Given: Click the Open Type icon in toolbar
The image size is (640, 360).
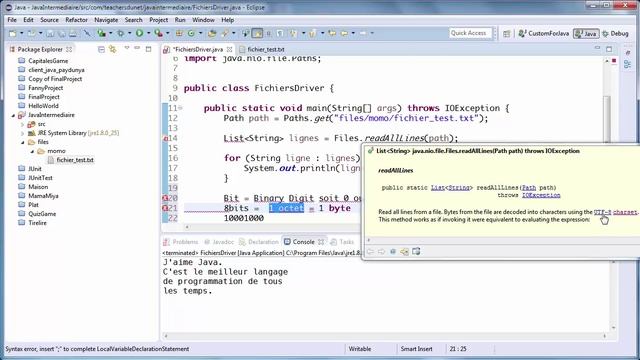Looking at the screenshot, I should click(x=212, y=33).
